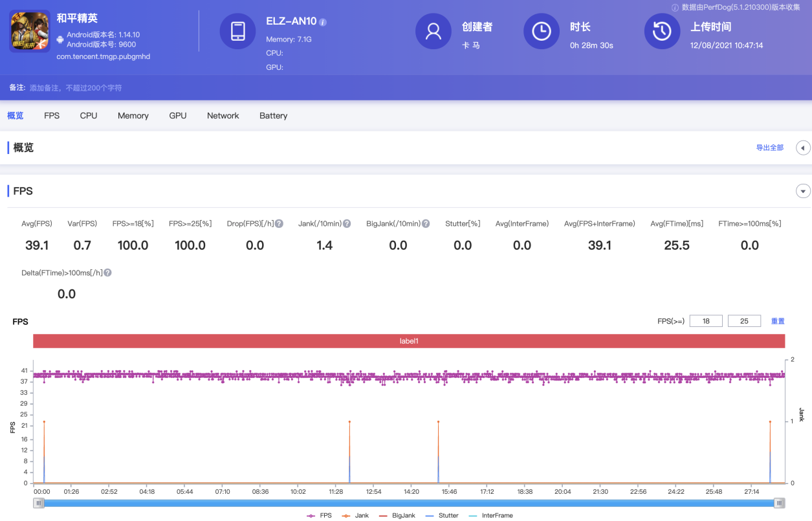Click 重置 to reset FPS thresholds
Viewport: 812px width, 521px height.
[x=777, y=321]
